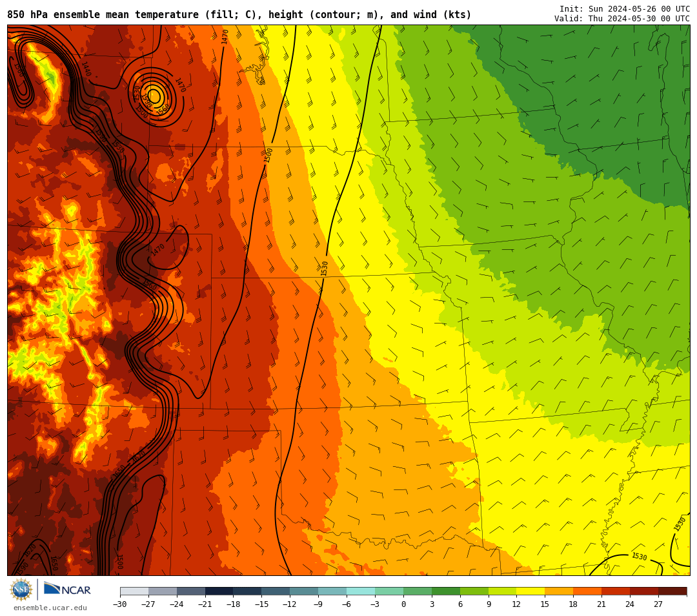Image resolution: width=697 pixels, height=616 pixels.
Task: Pick the teal -12 to -9 colorbar segment
Action: click(x=305, y=591)
